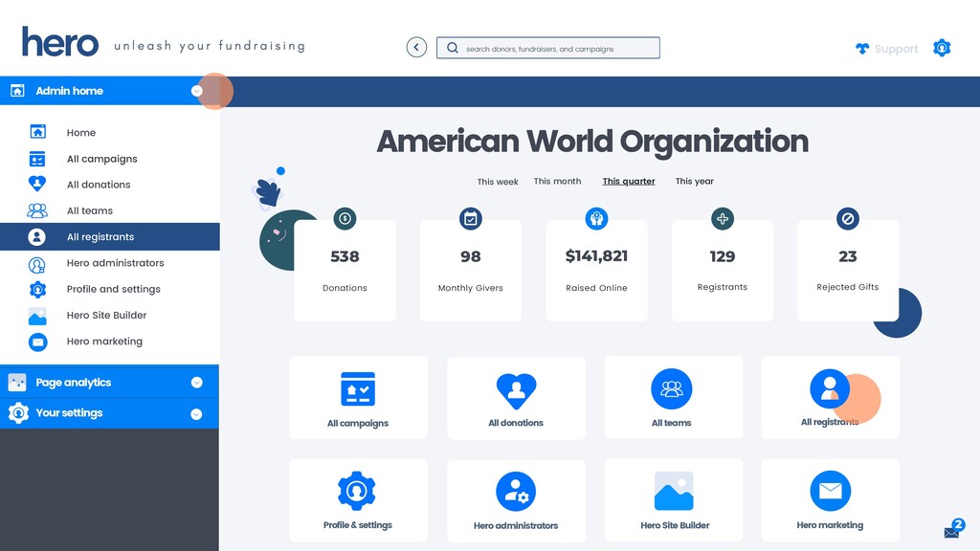Open the Hero administrators tile
The height and width of the screenshot is (551, 980).
pyautogui.click(x=516, y=500)
